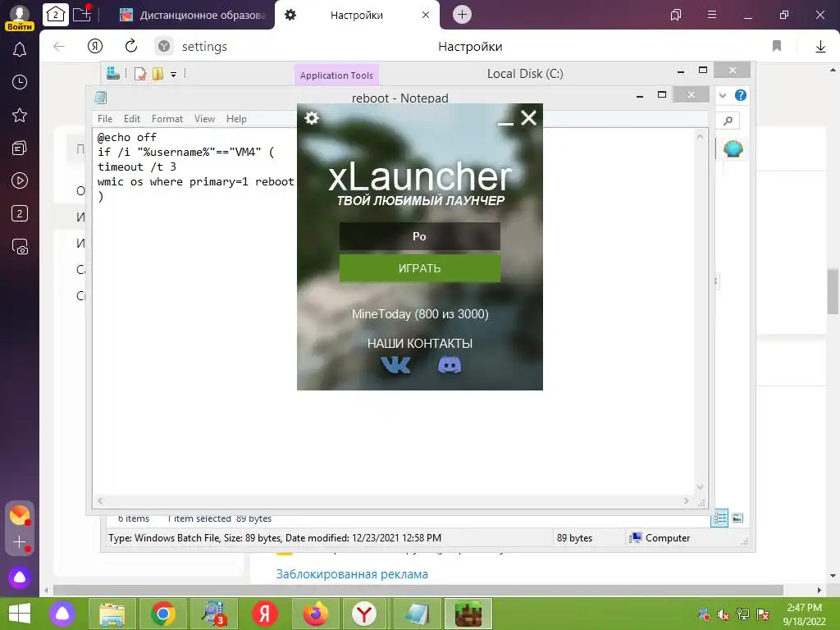
Task: Open Google Chrome from taskbar
Action: 163,614
